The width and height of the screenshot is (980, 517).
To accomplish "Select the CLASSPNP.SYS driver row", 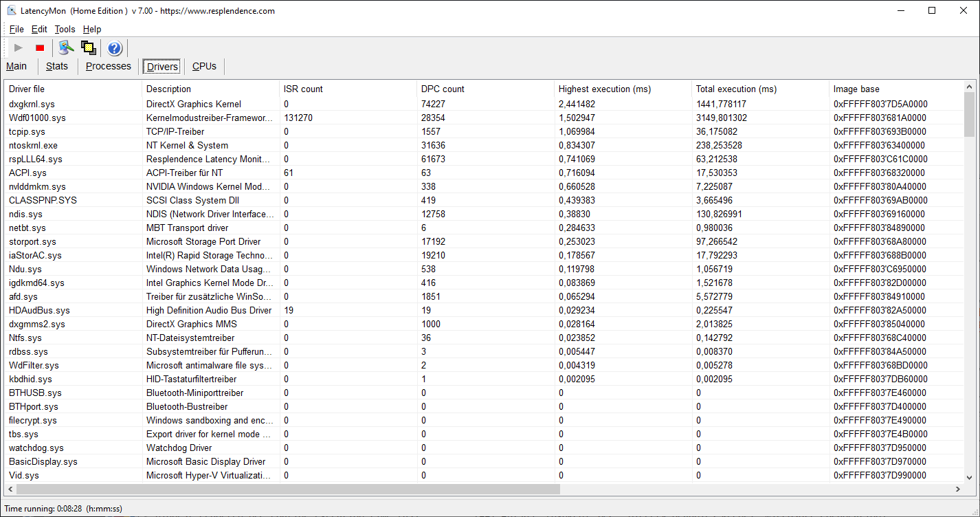I will click(484, 200).
